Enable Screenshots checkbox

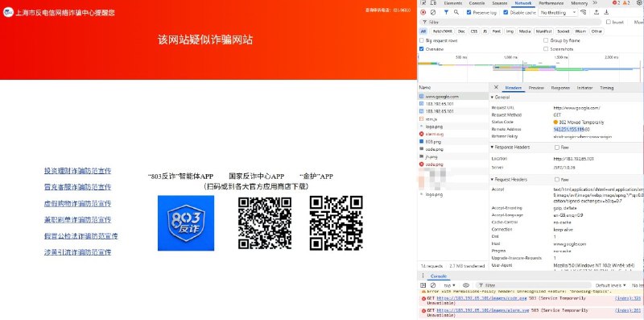click(546, 49)
